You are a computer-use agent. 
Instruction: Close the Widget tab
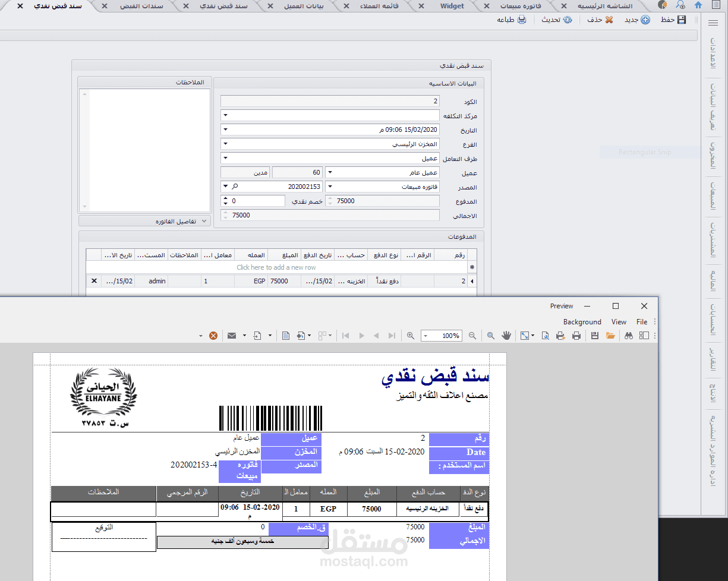point(421,6)
